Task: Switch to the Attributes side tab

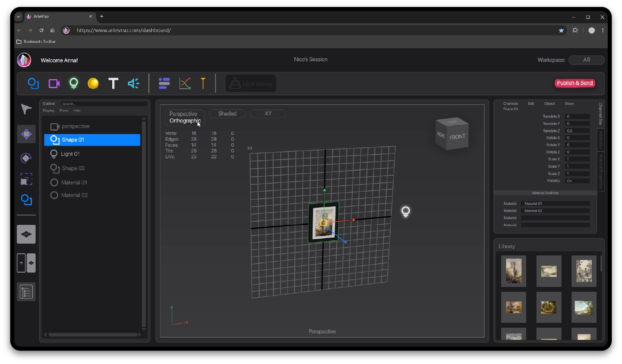Action: tap(601, 140)
